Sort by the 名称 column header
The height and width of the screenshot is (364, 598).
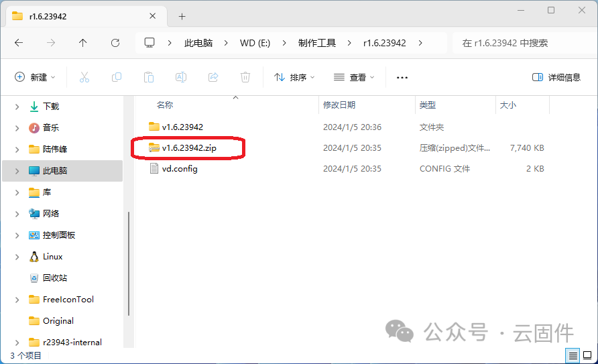point(165,105)
